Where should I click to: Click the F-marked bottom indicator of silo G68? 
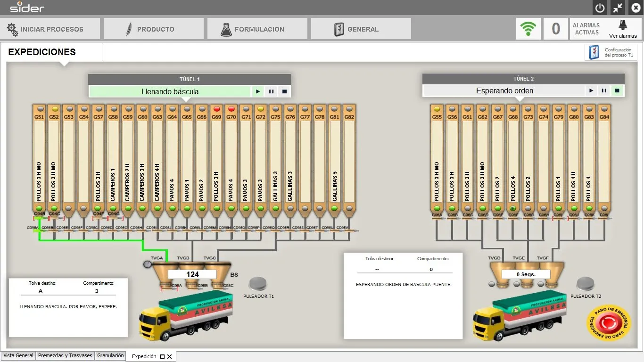click(x=513, y=208)
